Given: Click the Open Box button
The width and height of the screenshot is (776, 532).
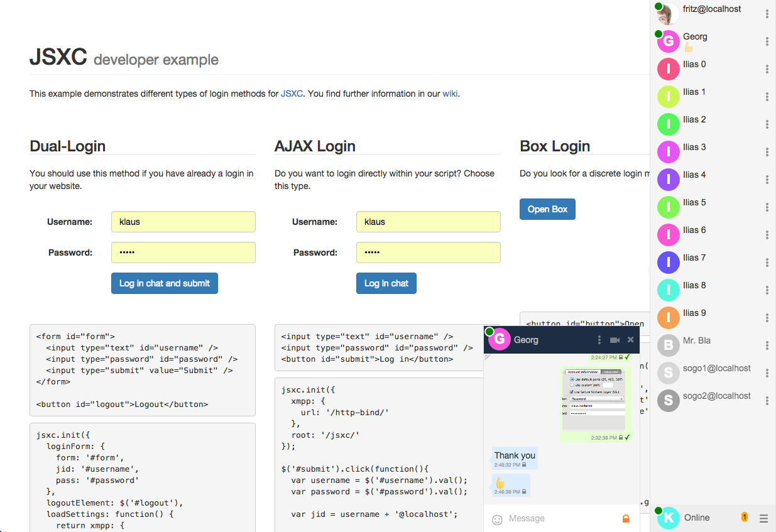Looking at the screenshot, I should (x=547, y=209).
